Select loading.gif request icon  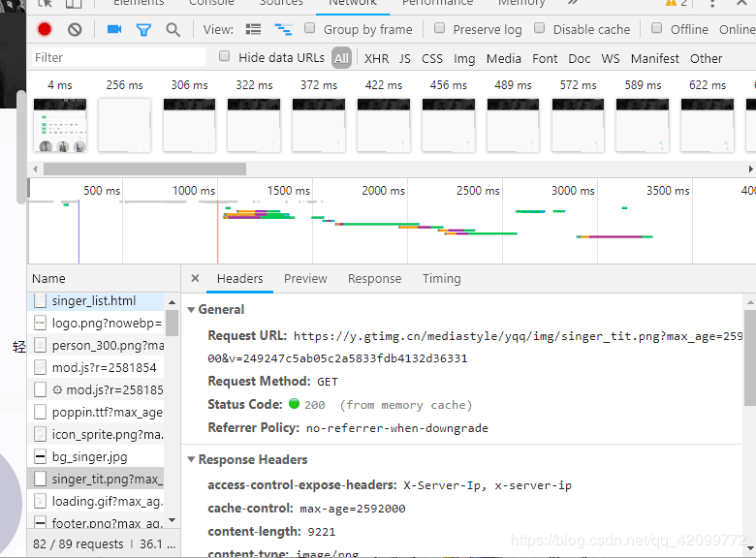[41, 501]
